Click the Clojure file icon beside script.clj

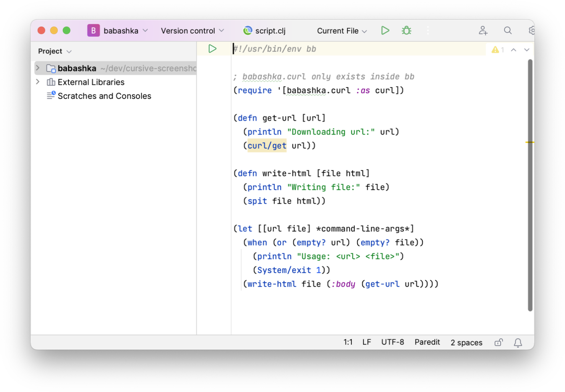point(248,31)
